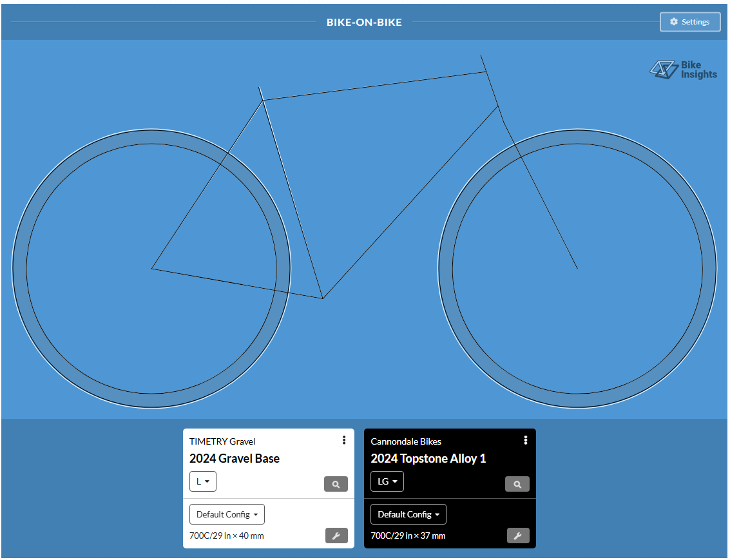Image resolution: width=730 pixels, height=560 pixels.
Task: Click the 700C/29 in × 37 mm text
Action: (408, 536)
